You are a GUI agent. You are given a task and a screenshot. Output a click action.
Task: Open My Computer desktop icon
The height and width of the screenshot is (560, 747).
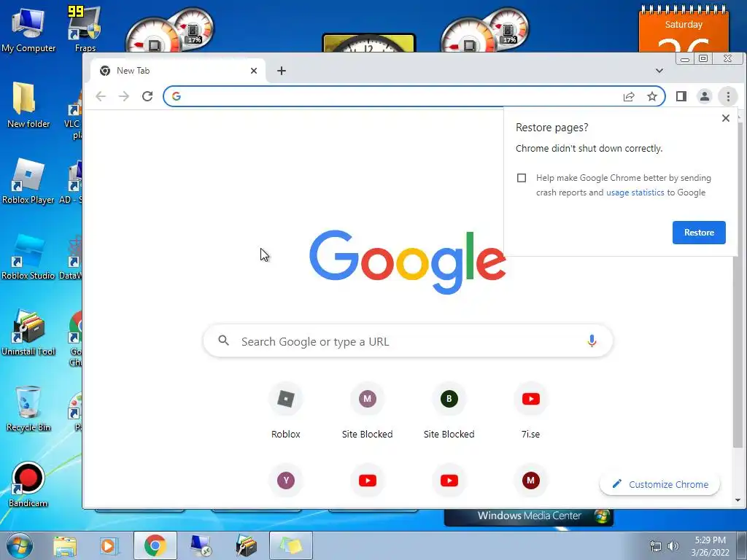point(28,31)
